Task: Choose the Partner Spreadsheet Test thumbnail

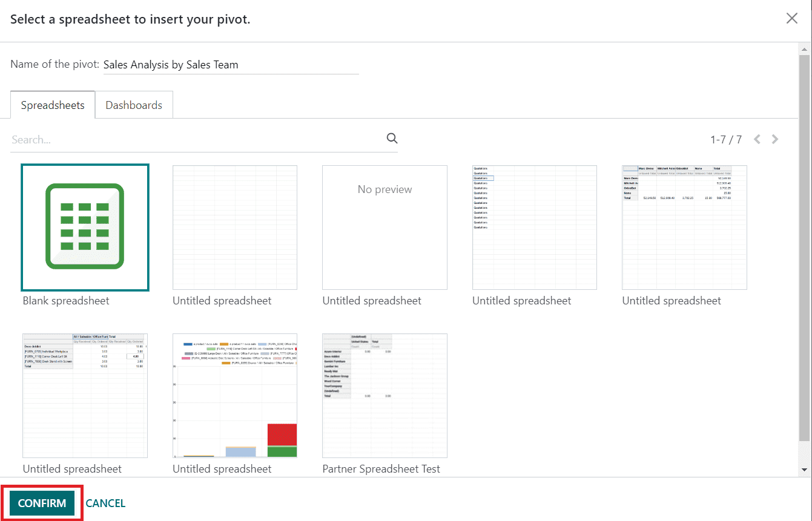Action: tap(385, 395)
